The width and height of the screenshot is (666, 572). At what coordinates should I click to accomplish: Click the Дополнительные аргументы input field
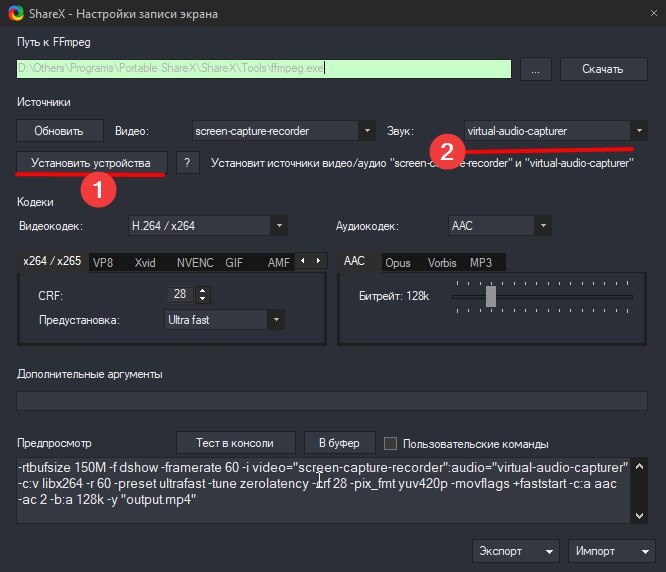(x=332, y=401)
